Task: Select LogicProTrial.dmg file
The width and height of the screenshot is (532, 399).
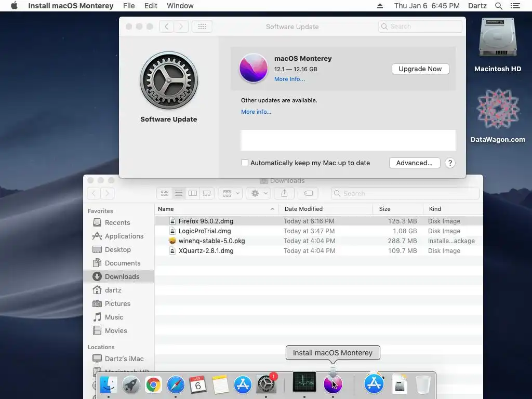Action: tap(318, 231)
